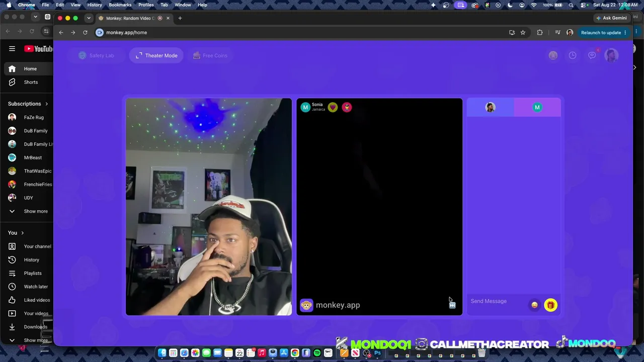Viewport: 644px width, 362px height.
Task: Click the monkey.app logo on the video
Action: 330,305
